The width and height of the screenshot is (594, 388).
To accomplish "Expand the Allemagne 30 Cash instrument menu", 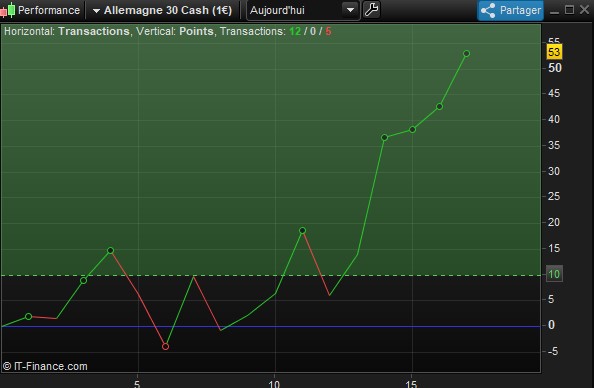I will point(96,11).
